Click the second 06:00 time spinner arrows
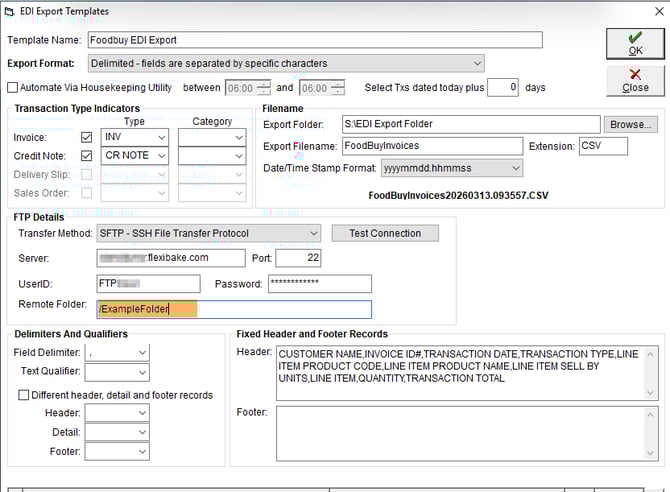670x492 pixels. tap(338, 88)
